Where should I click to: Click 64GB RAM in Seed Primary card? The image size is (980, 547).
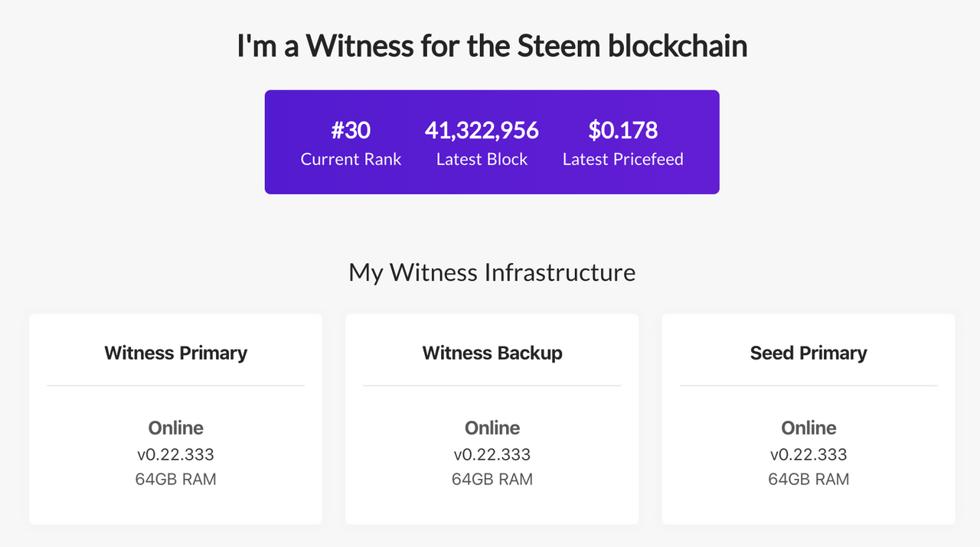808,480
